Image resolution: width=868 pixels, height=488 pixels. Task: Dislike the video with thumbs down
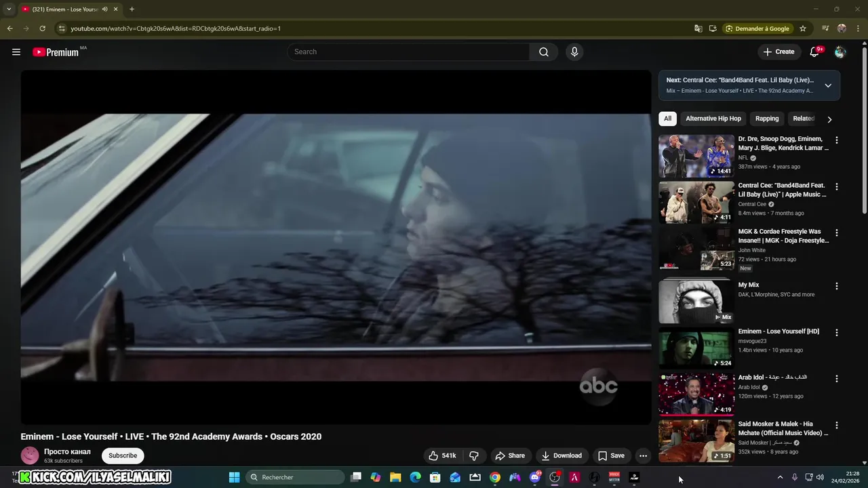(x=474, y=455)
